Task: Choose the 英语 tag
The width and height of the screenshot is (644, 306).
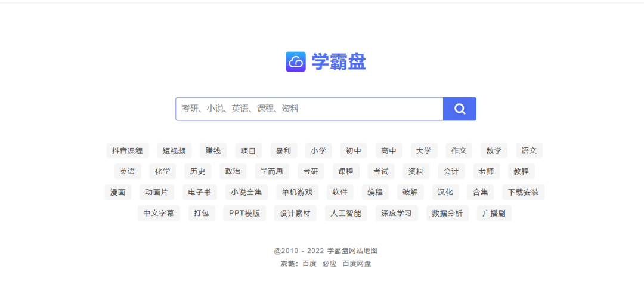Action: (128, 171)
